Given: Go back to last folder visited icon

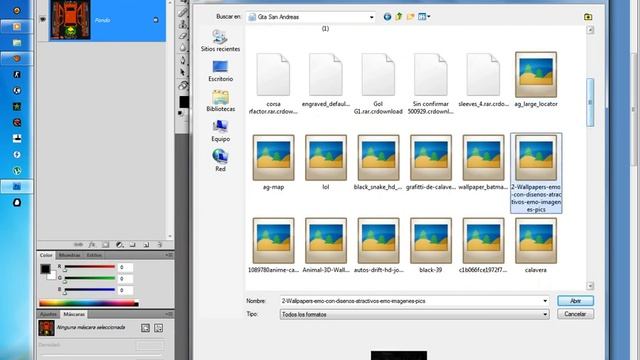Looking at the screenshot, I should [x=387, y=17].
